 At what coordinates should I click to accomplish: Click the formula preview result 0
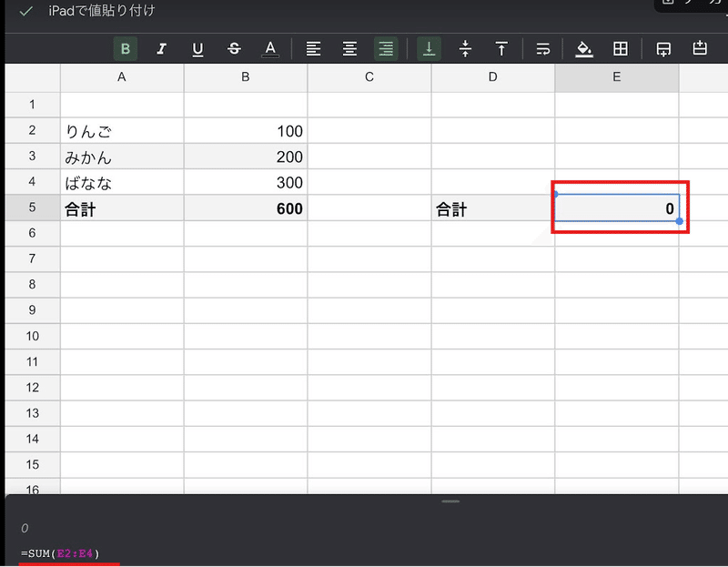pos(25,528)
